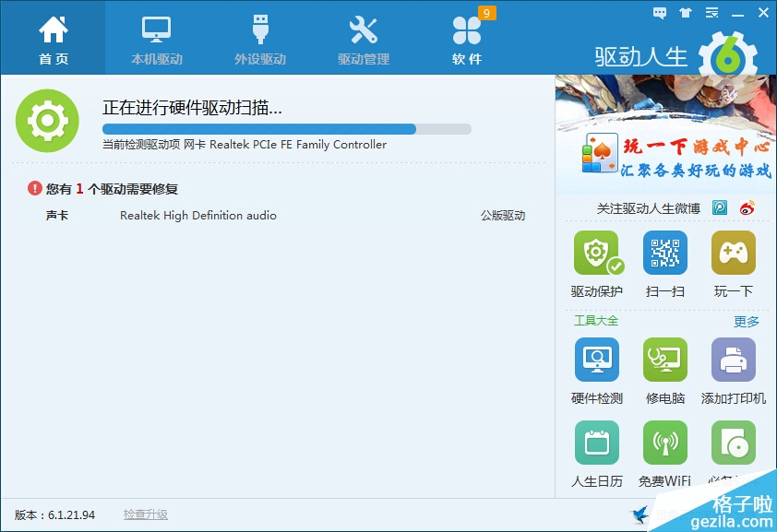Open the Tencent Weibo icon
777x532 pixels.
point(720,207)
